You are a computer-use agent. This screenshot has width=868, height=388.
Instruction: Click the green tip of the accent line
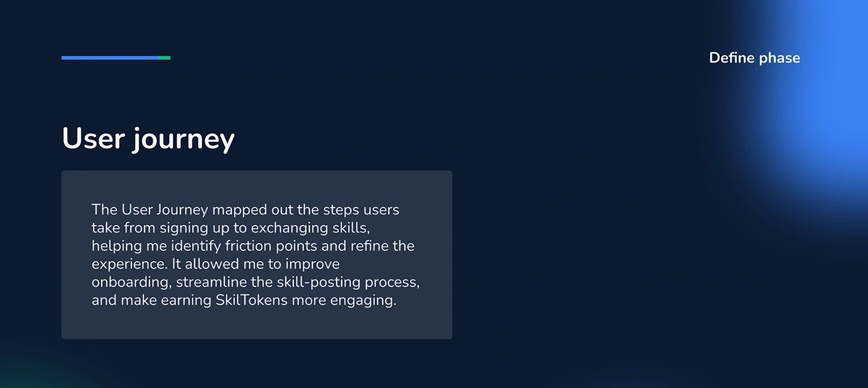click(164, 58)
